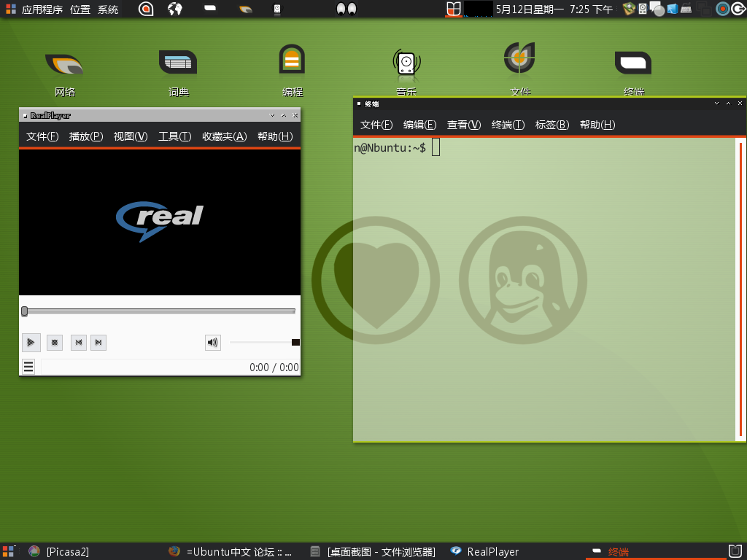Open the speaker volume tray icon
Viewport: 747px width, 560px height.
click(642, 9)
